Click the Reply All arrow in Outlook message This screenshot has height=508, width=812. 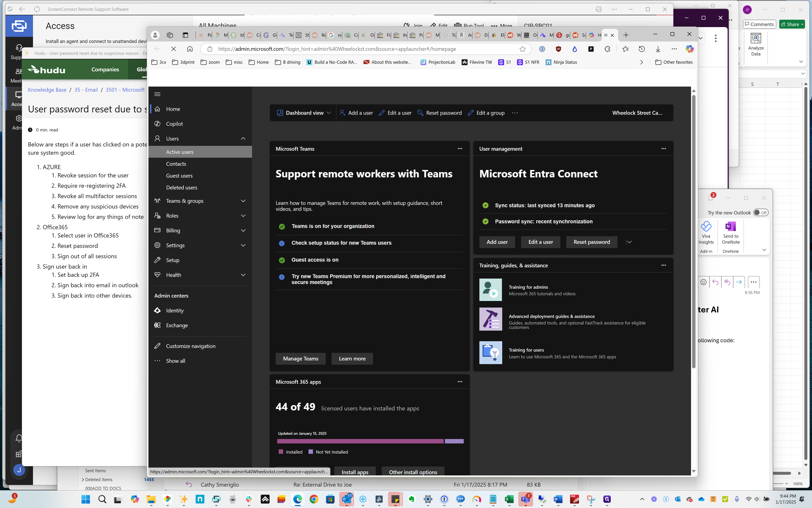pyautogui.click(x=727, y=282)
